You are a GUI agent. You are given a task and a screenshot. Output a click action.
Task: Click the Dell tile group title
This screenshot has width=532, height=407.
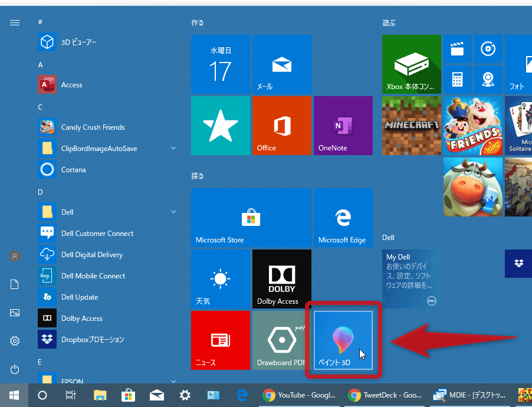(388, 237)
